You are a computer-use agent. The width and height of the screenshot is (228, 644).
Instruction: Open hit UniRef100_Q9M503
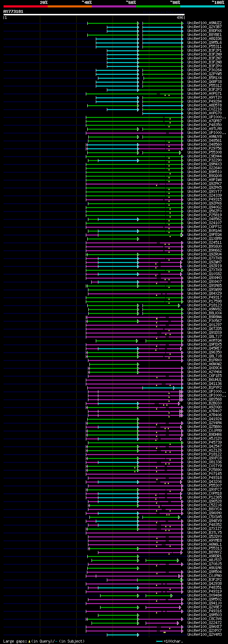tap(204, 615)
